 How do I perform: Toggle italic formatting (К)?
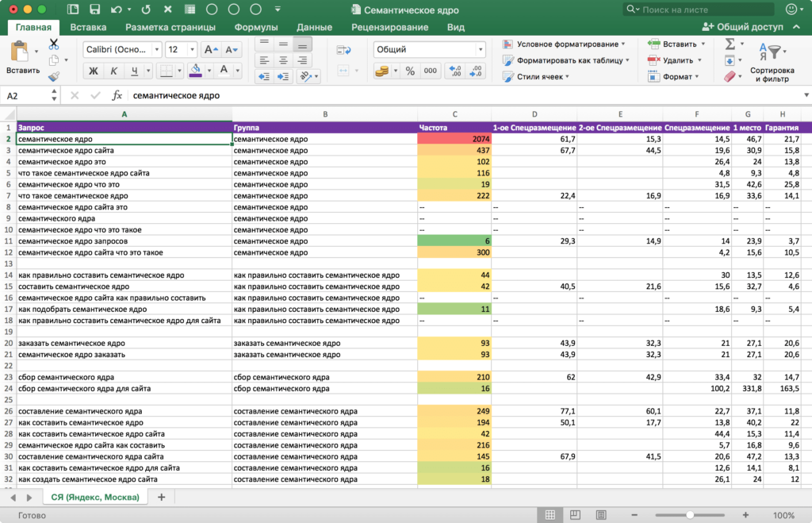[114, 71]
